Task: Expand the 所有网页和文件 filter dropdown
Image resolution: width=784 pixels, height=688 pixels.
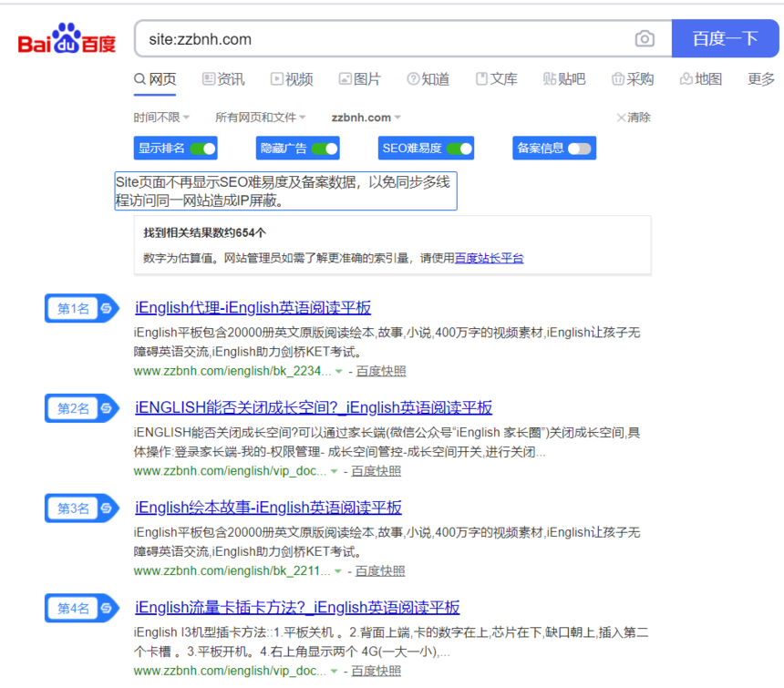Action: click(261, 118)
